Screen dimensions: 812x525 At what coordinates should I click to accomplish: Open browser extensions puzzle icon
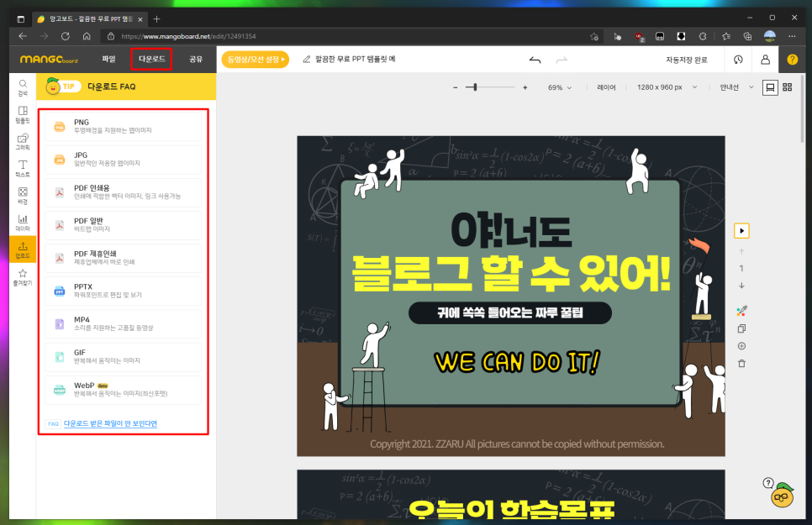pos(703,36)
